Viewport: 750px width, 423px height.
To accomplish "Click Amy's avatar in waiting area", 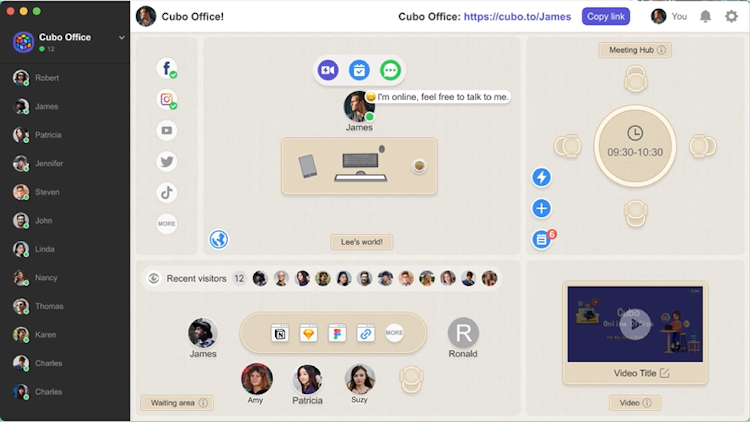I will click(257, 378).
